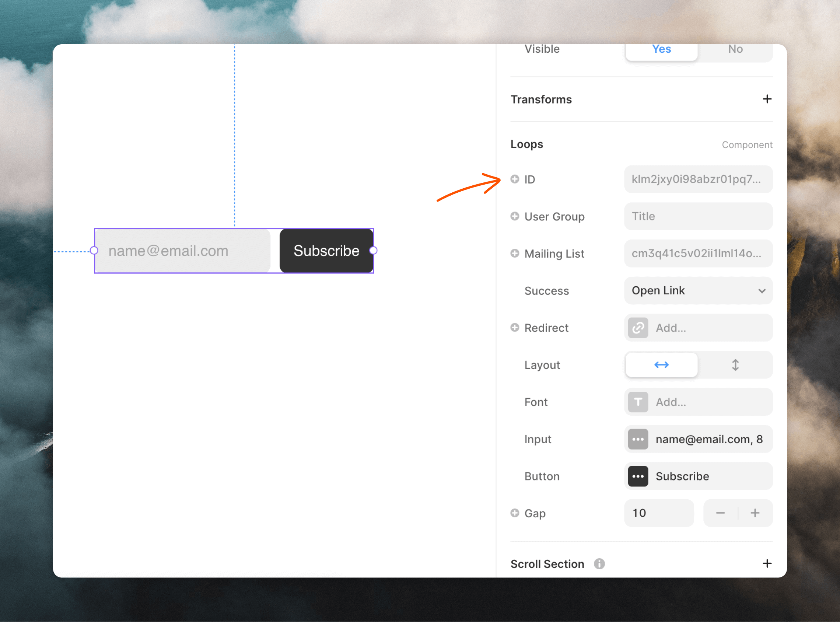Set Visible to Yes

tap(661, 49)
